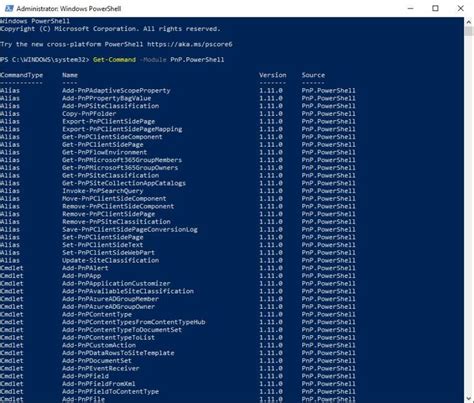
Task: Click 'Remove-PnPClientSideComponent' entry
Action: (118, 206)
